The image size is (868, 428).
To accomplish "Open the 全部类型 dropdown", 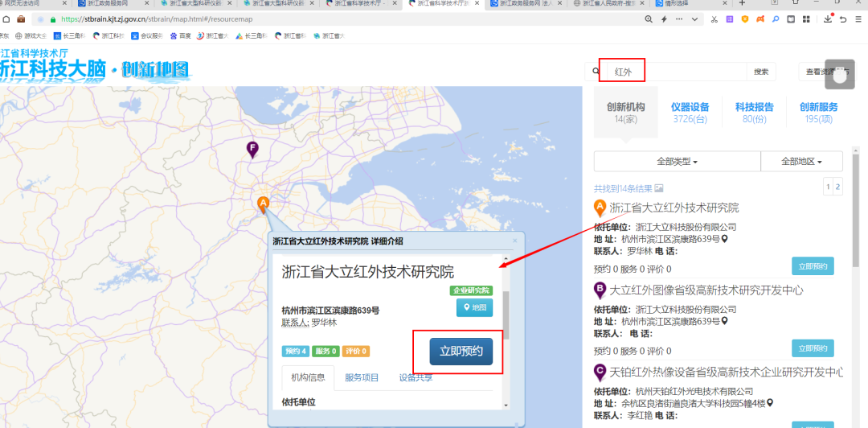I will (x=677, y=162).
